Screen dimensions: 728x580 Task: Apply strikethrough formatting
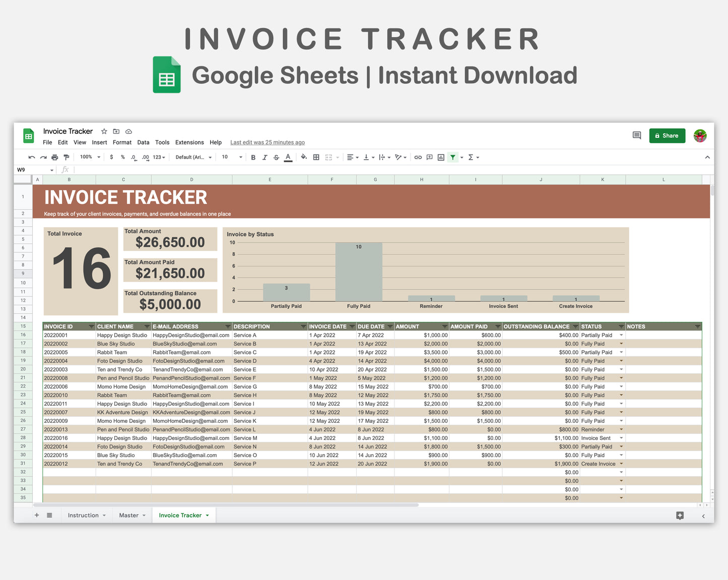coord(276,157)
